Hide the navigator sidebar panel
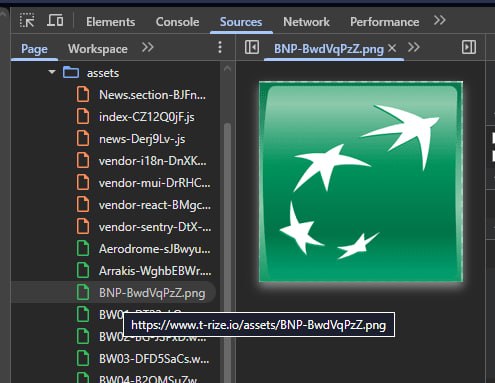 pos(251,47)
